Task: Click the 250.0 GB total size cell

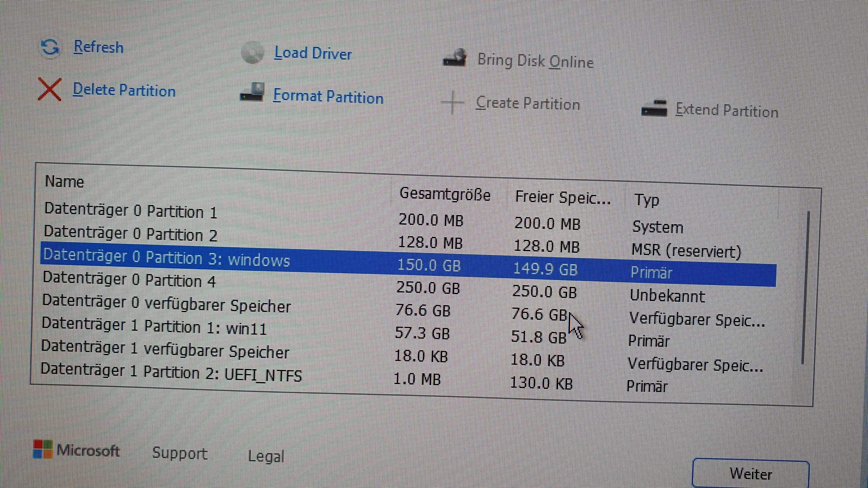Action: (428, 287)
